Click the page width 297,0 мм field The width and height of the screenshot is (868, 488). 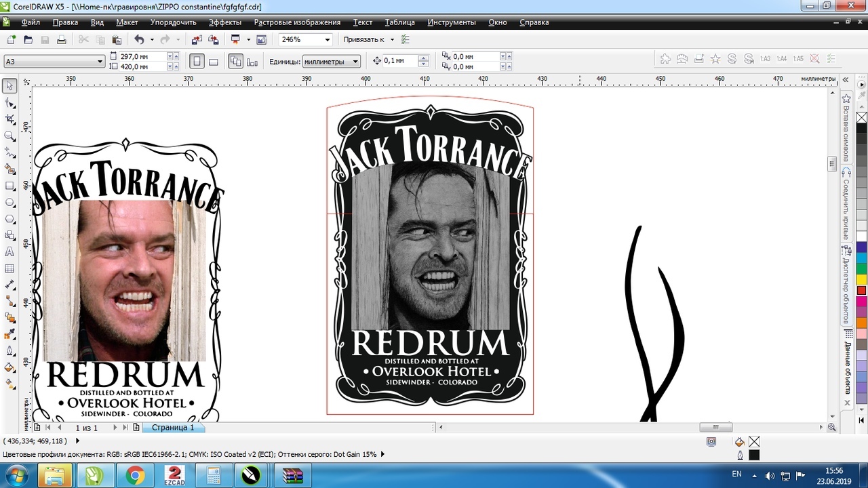pos(142,57)
